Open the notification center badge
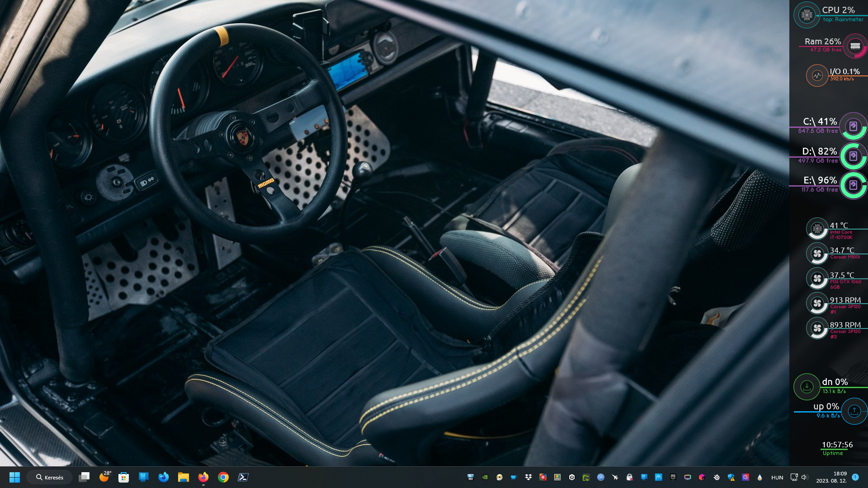Viewport: 868px width, 488px height. click(x=855, y=477)
